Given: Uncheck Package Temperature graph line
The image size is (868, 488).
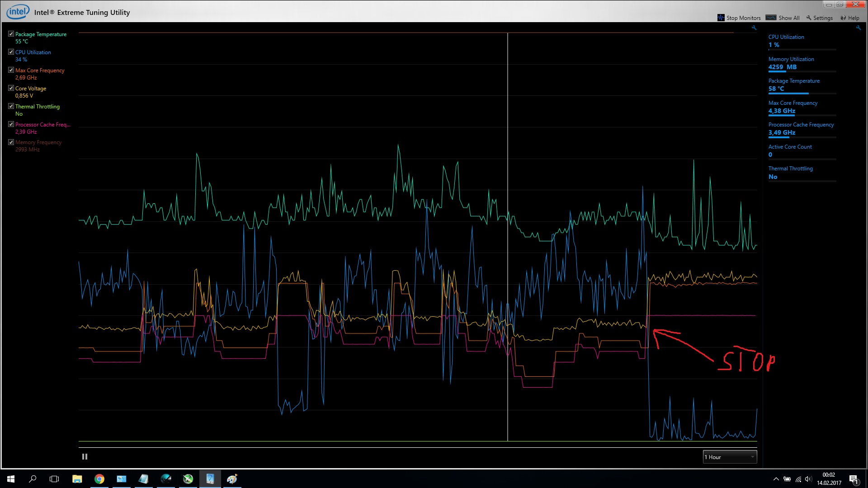Looking at the screenshot, I should [11, 34].
